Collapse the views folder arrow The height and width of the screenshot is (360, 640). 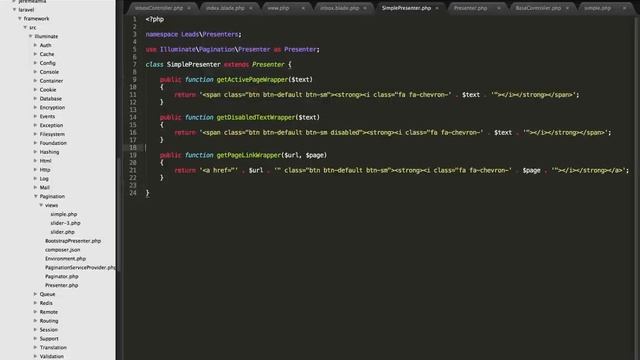click(x=41, y=205)
